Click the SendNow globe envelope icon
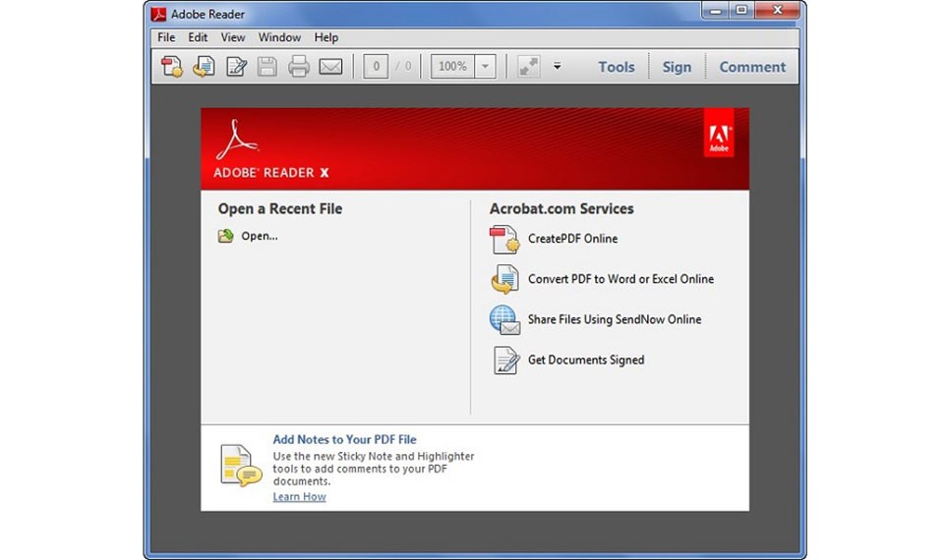The width and height of the screenshot is (944, 560). pos(504,319)
